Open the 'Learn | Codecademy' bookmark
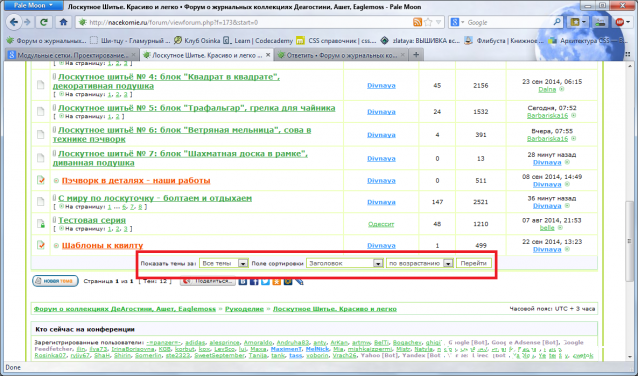Viewport: 638px width, 376px height. [x=258, y=41]
